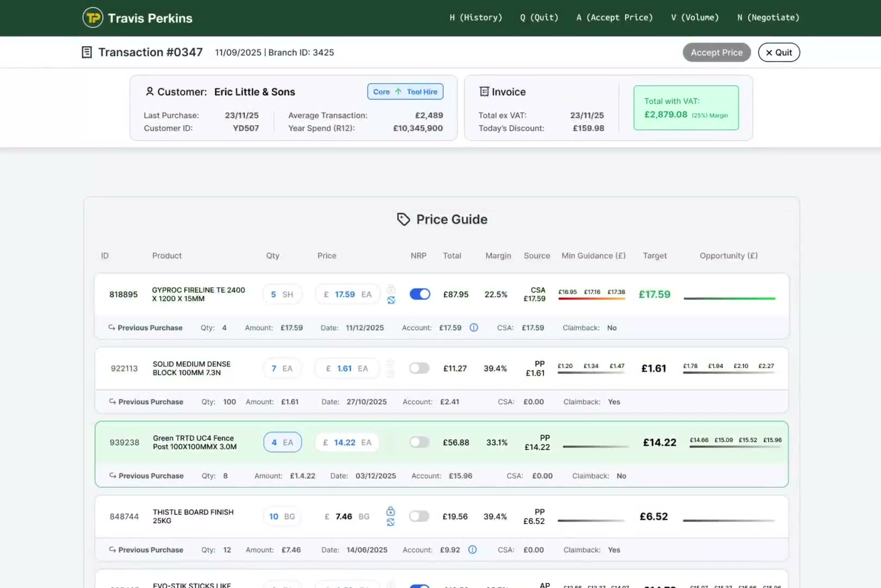Click the target price £6.52
881x588 pixels.
[654, 516]
